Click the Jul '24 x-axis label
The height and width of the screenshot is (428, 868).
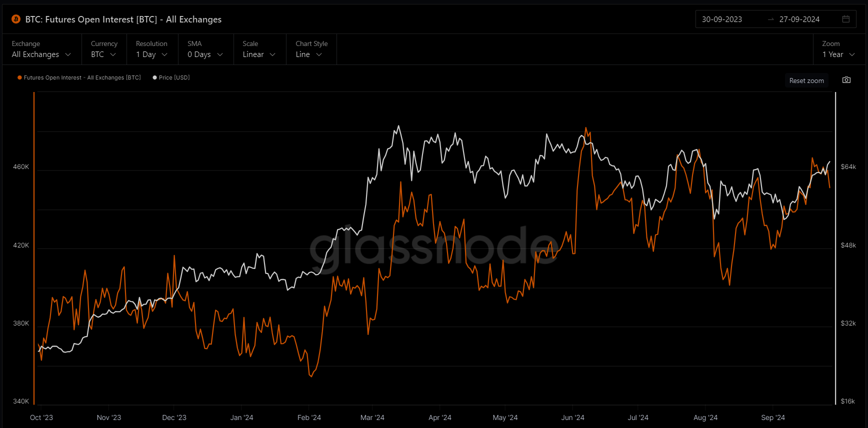[x=638, y=417]
